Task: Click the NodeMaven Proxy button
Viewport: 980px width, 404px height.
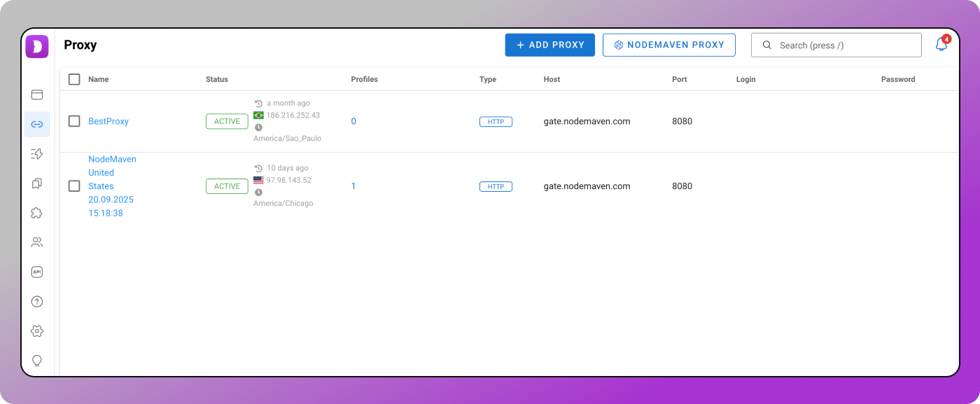Action: point(668,45)
